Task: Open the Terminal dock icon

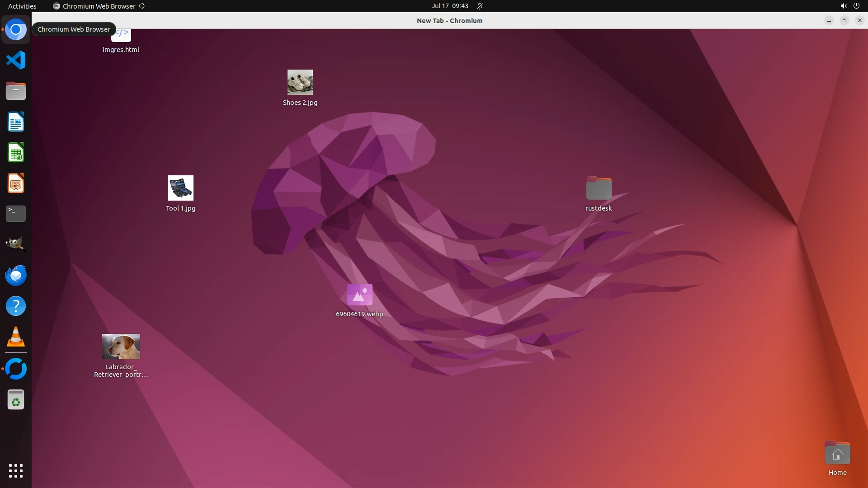Action: [x=16, y=214]
